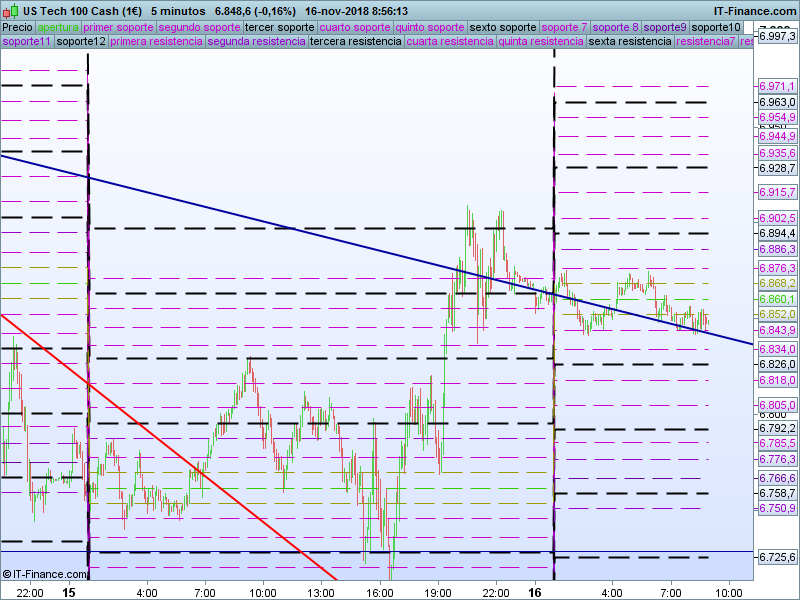
Task: Click the 'soporte12' indicator label
Action: coord(81,42)
